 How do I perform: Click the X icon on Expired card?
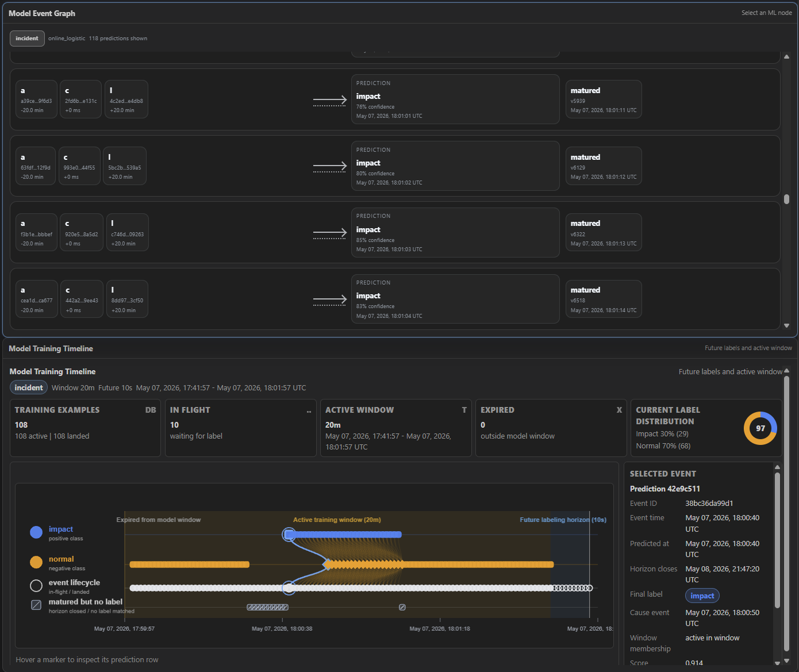(x=619, y=410)
